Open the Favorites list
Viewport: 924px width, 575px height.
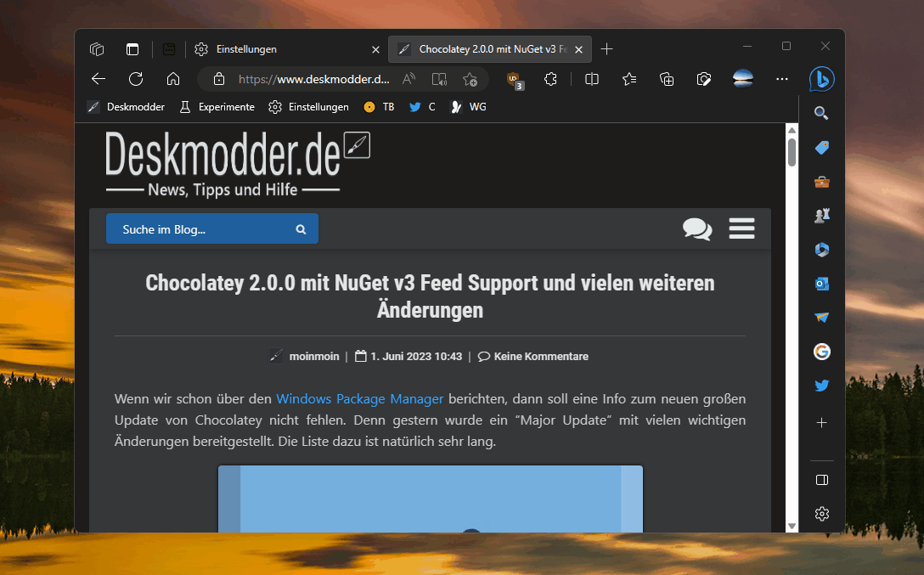[x=629, y=79]
